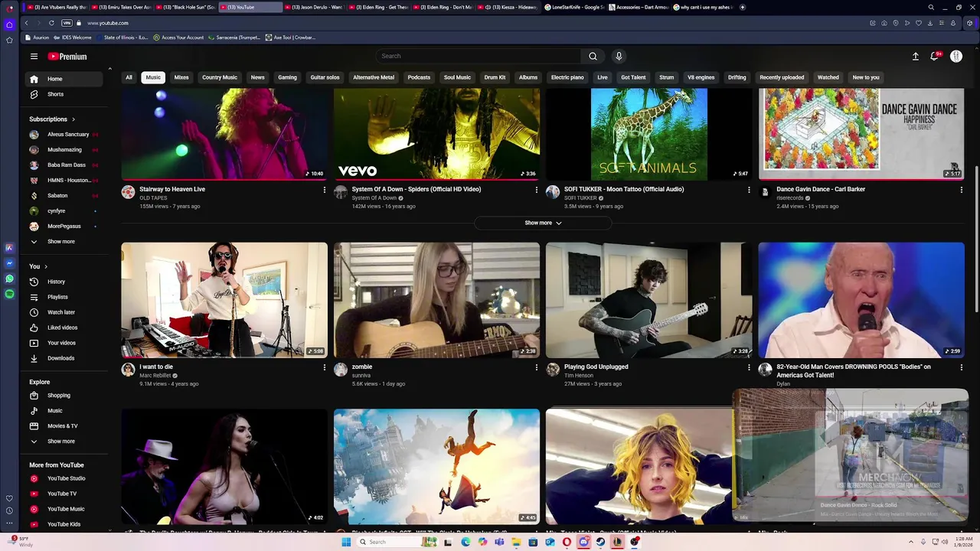This screenshot has height=551, width=980.
Task: Select the Mixes filter chip
Action: click(181, 77)
